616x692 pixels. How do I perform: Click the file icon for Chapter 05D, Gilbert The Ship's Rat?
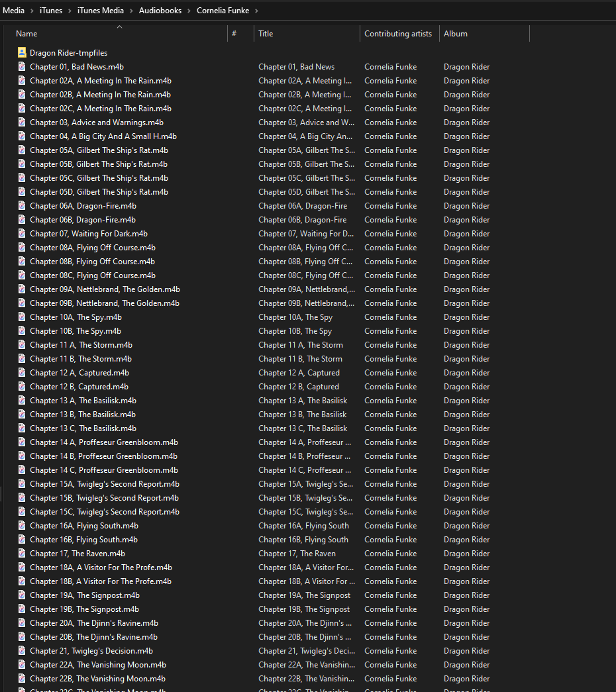point(22,191)
